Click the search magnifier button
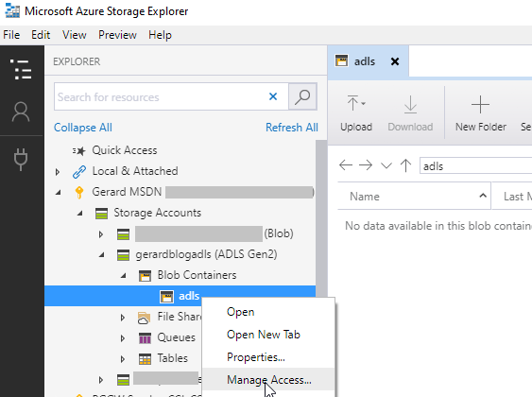 [x=302, y=97]
